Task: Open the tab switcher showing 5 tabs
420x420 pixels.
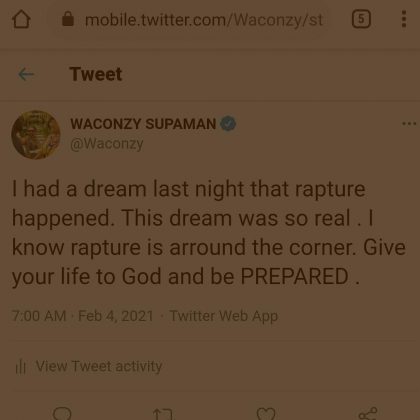Action: click(361, 19)
